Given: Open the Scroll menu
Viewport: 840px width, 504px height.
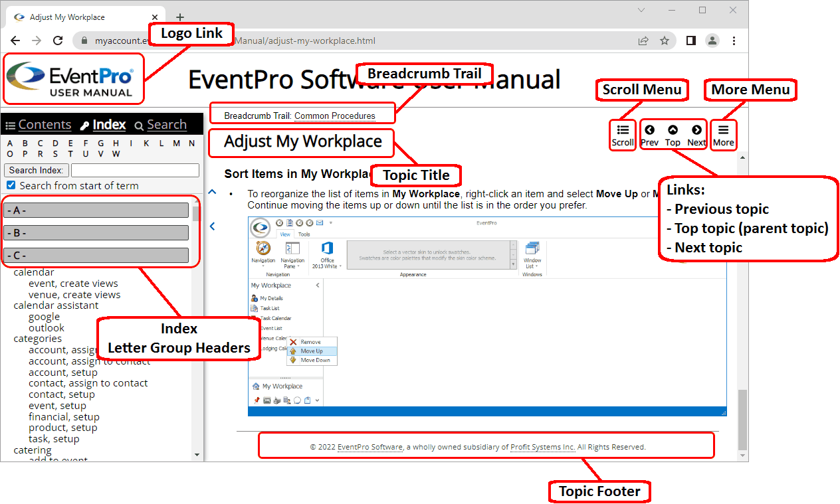Looking at the screenshot, I should (623, 135).
